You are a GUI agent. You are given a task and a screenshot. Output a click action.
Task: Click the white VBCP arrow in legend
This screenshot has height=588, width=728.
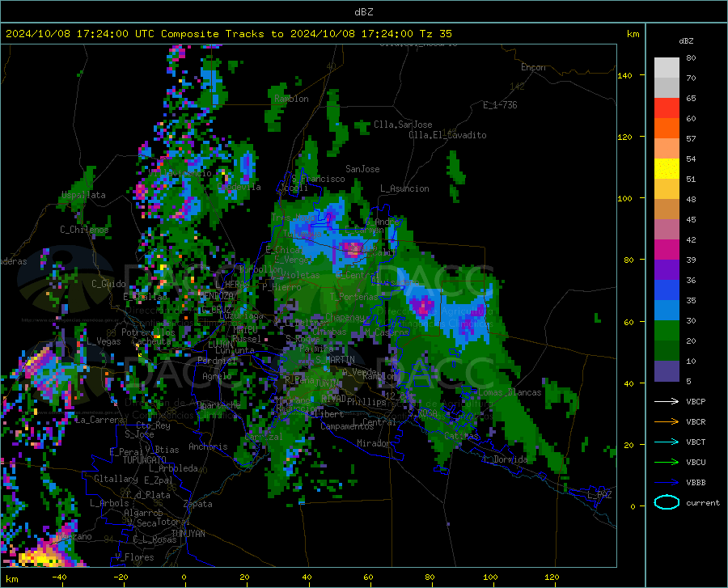point(667,401)
